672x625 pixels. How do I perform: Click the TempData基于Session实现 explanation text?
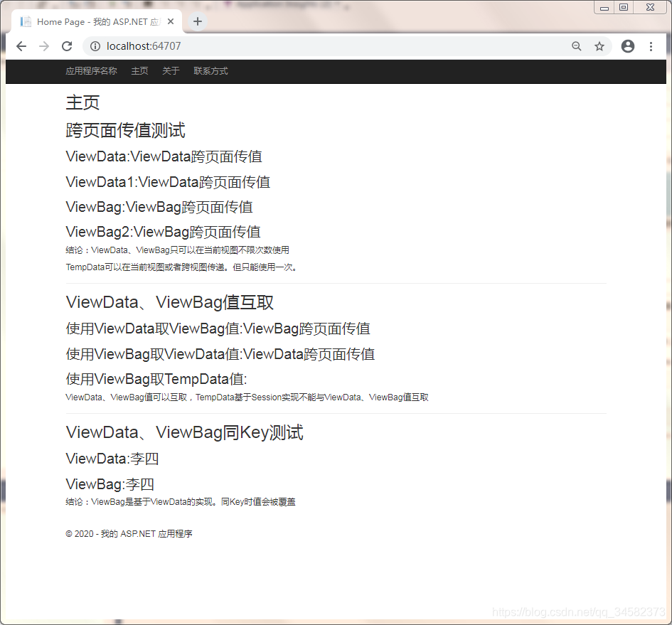(247, 397)
